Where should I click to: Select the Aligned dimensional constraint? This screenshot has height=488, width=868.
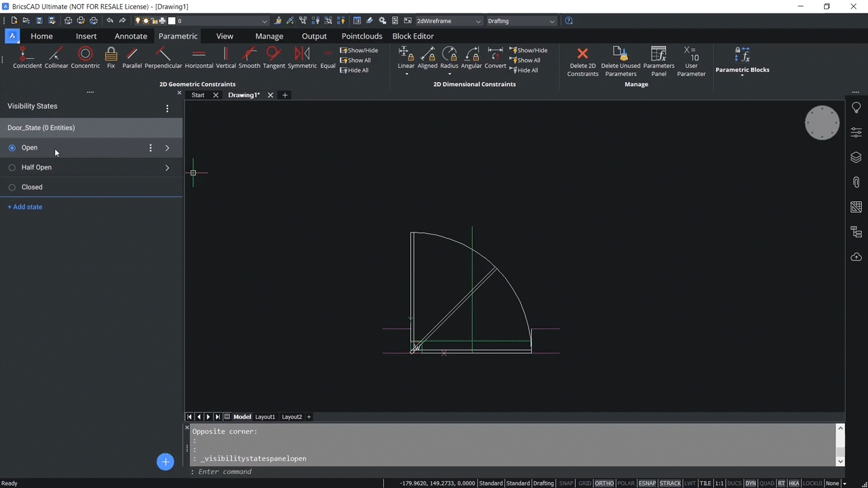pos(427,58)
